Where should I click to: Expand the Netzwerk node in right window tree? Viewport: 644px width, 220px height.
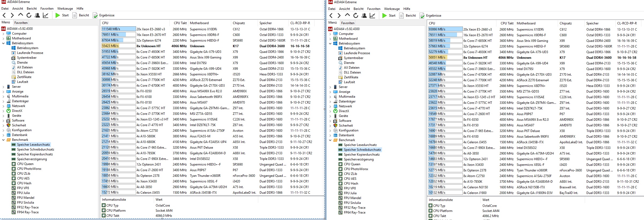tap(330, 107)
